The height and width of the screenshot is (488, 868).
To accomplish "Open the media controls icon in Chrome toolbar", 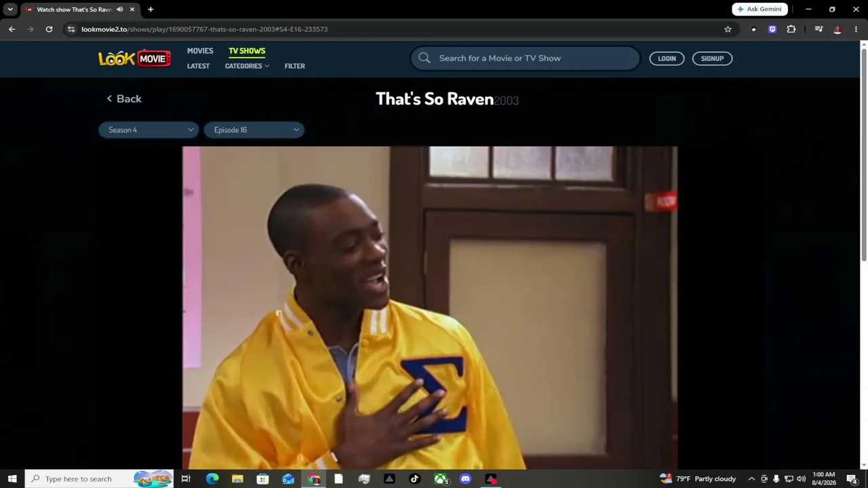I will [818, 29].
